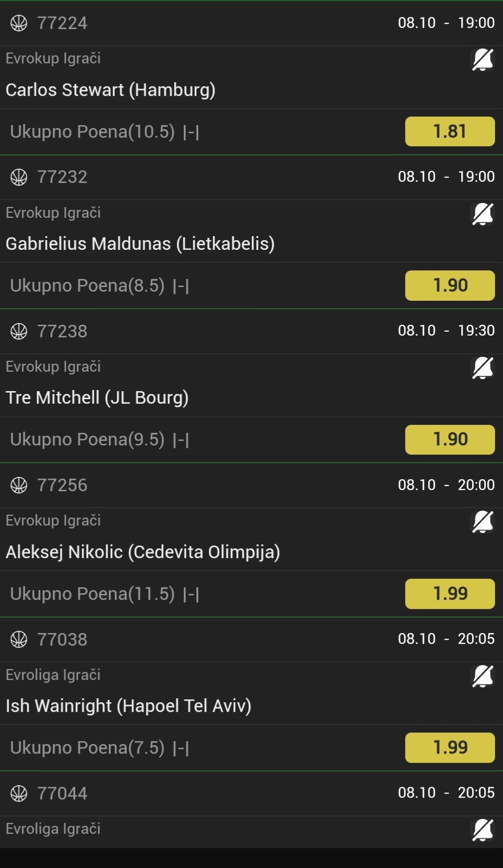503x868 pixels.
Task: Select 1.81 odds for Carlos Stewart
Action: tap(450, 132)
